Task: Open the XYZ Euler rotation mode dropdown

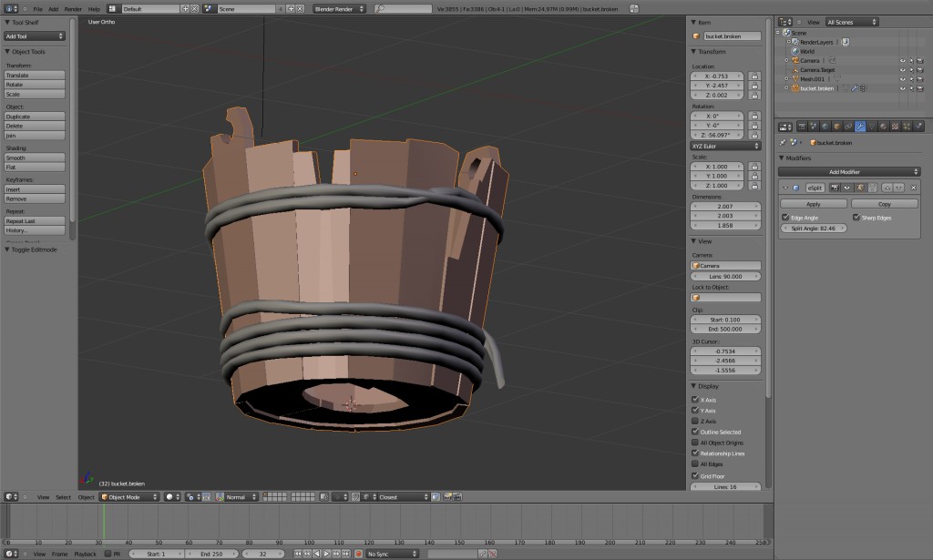Action: (x=725, y=146)
